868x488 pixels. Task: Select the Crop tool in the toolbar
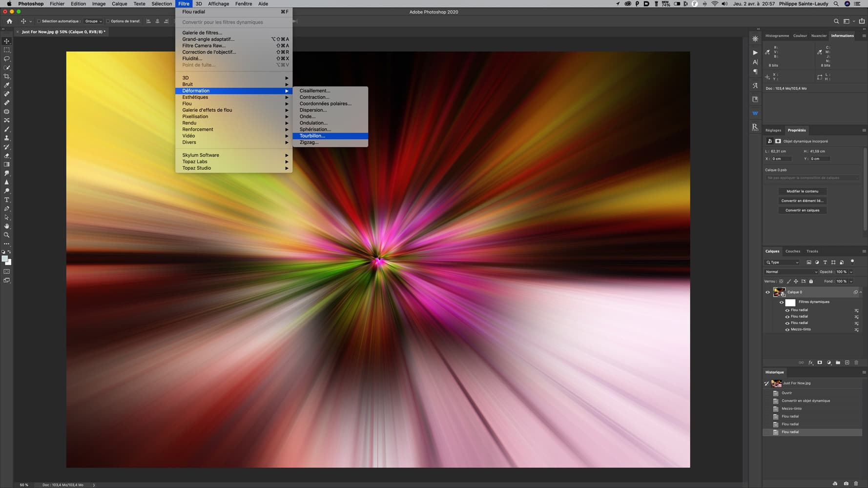pos(7,77)
